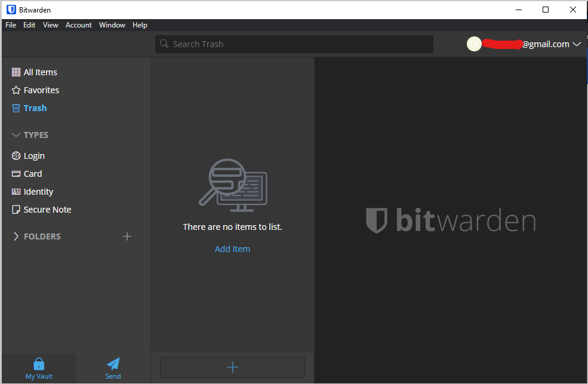This screenshot has width=588, height=384.
Task: Expand the FOLDERS section chevron
Action: point(16,236)
